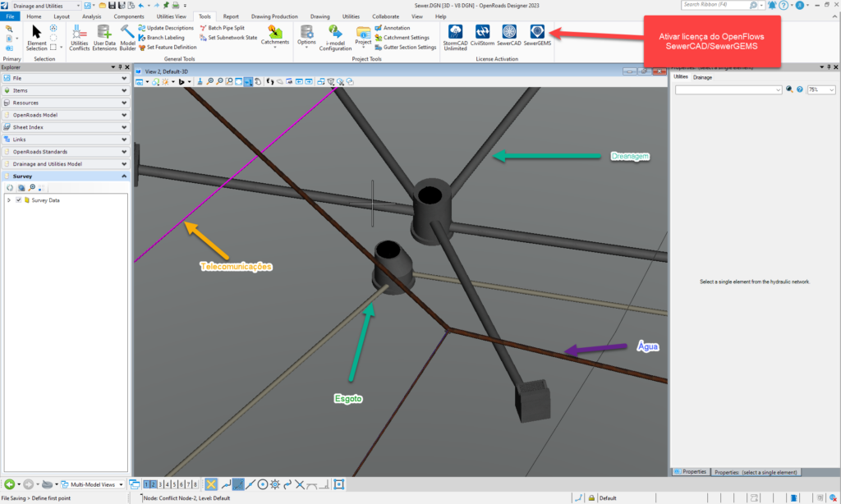Screen dimensions: 841x504
Task: Open the File menu
Action: [x=10, y=16]
